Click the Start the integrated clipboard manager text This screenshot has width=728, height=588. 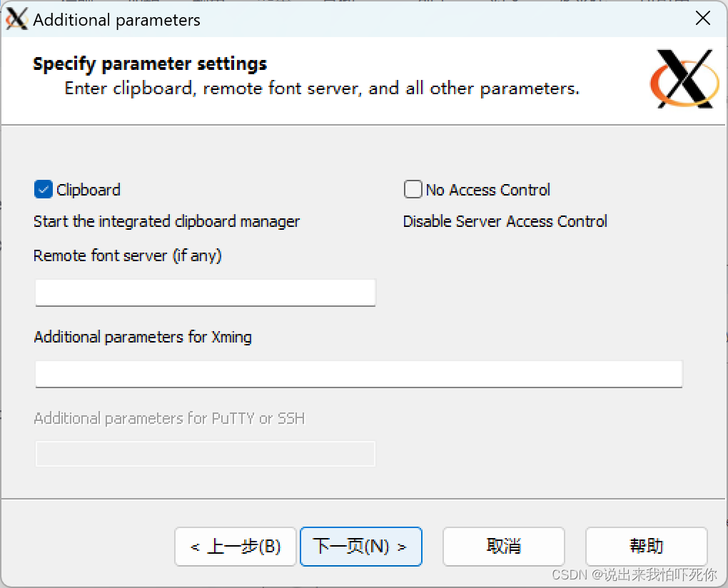click(x=166, y=221)
